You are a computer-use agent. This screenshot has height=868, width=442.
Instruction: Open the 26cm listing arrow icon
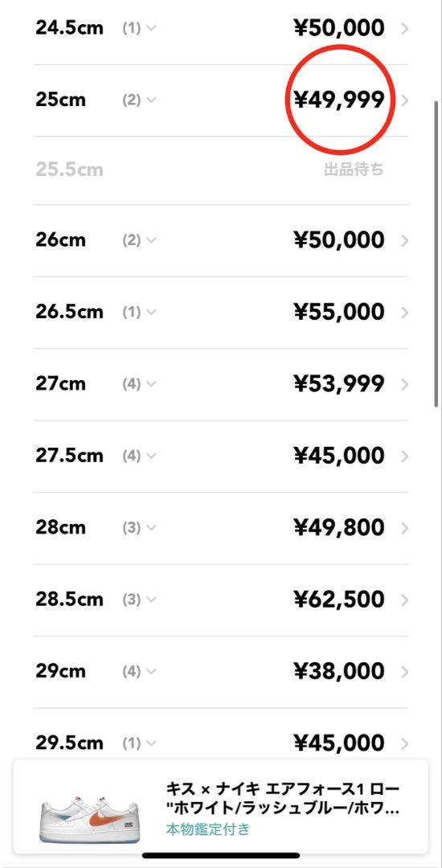click(405, 240)
